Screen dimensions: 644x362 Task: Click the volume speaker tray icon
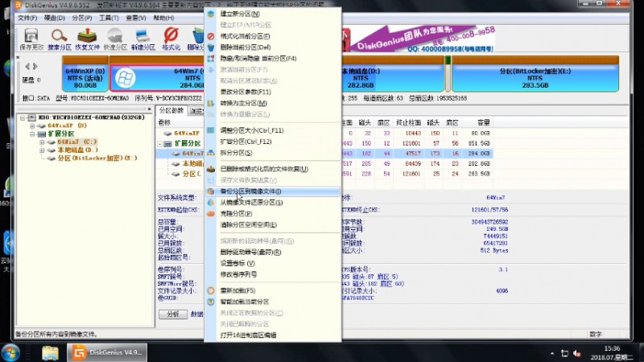tap(577, 353)
